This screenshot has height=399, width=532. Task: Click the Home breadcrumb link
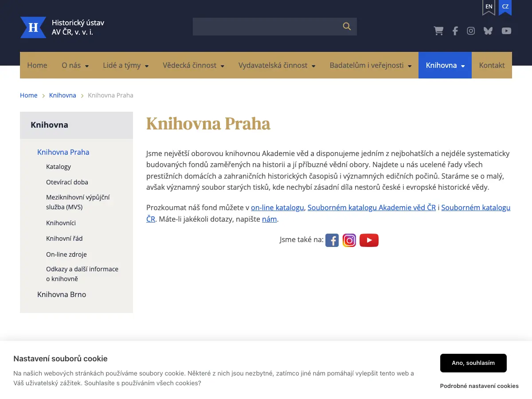click(x=28, y=95)
